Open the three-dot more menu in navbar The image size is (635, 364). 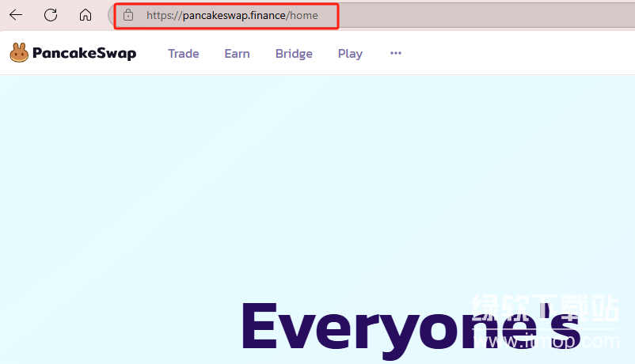(x=396, y=53)
